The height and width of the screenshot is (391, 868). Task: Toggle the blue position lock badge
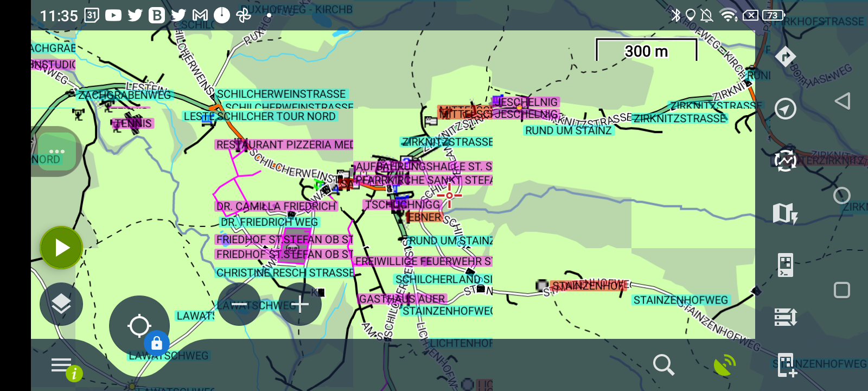(x=157, y=343)
